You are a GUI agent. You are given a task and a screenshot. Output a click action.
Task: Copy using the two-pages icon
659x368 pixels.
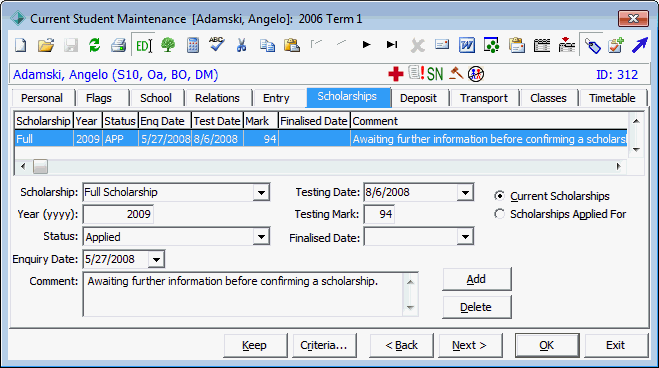267,45
